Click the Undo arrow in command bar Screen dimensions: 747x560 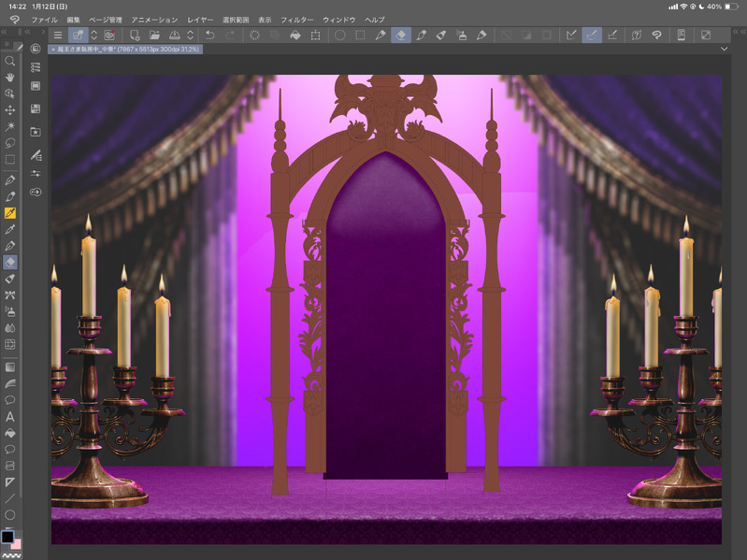[210, 36]
